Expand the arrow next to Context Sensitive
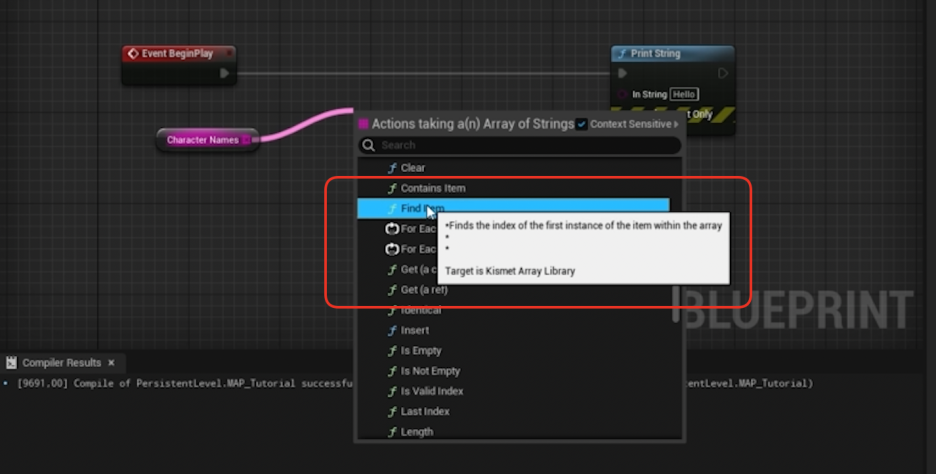 tap(676, 124)
